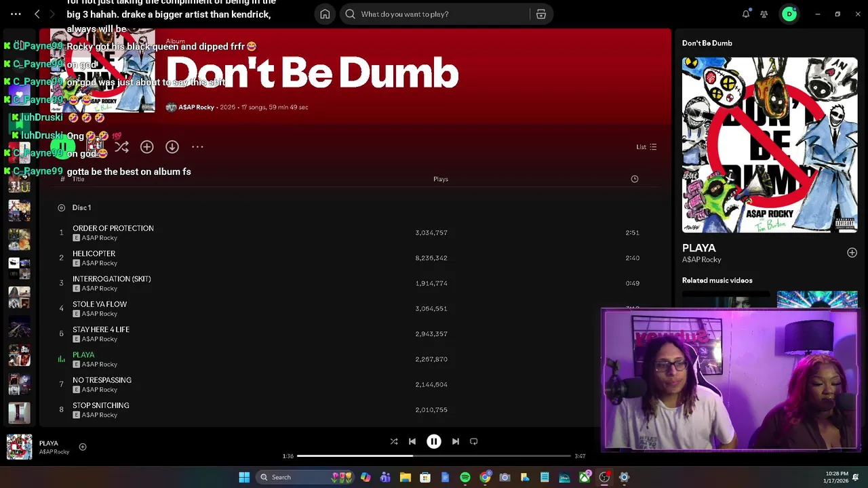The width and height of the screenshot is (868, 488).
Task: Play the HELICOPTER track
Action: (94, 253)
